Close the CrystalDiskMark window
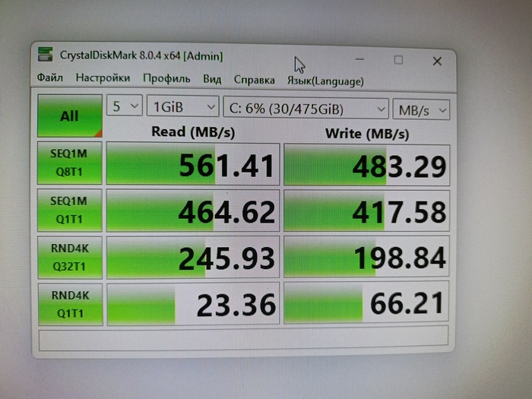 point(437,62)
